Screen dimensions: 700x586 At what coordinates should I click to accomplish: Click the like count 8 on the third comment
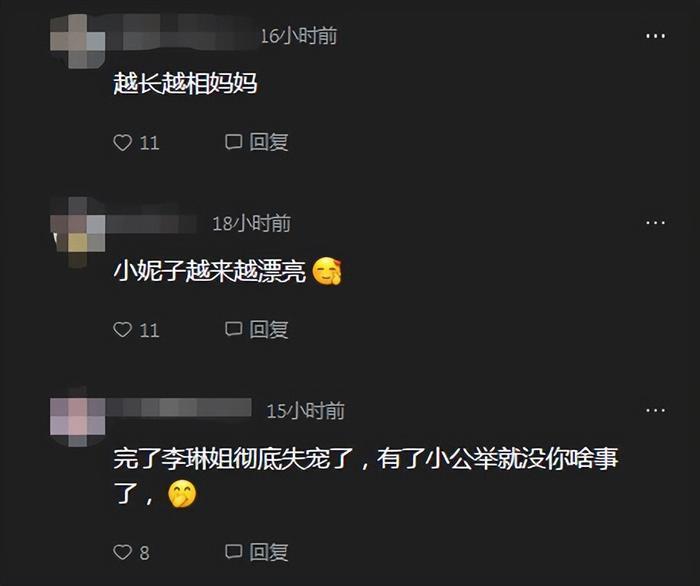click(144, 553)
